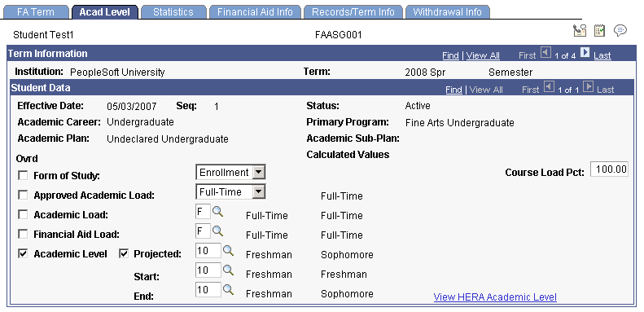Click the 05/03/2007 effective date value
This screenshot has width=644, height=312.
131,107
